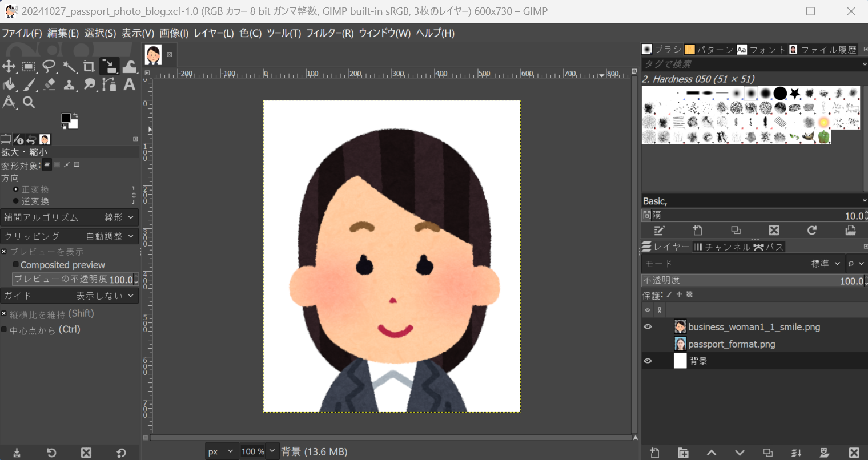Enable the Composited preview checkbox
This screenshot has height=460, width=868.
pyautogui.click(x=16, y=265)
